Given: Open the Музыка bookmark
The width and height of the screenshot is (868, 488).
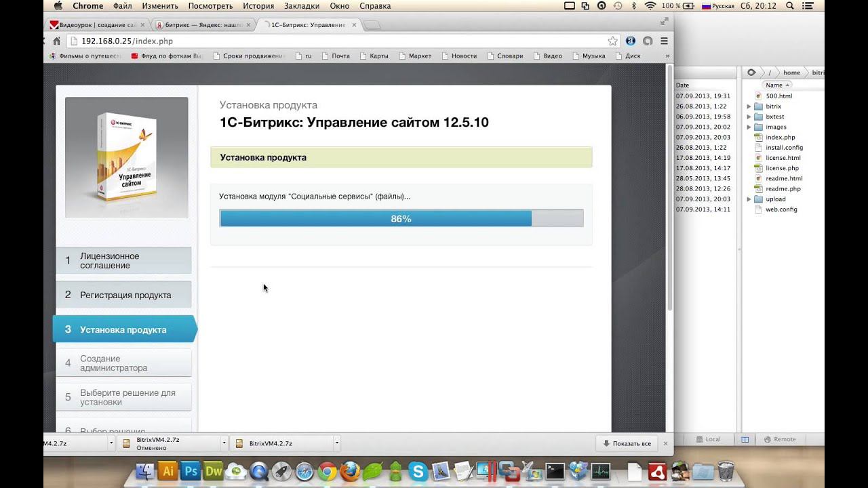Looking at the screenshot, I should point(588,56).
